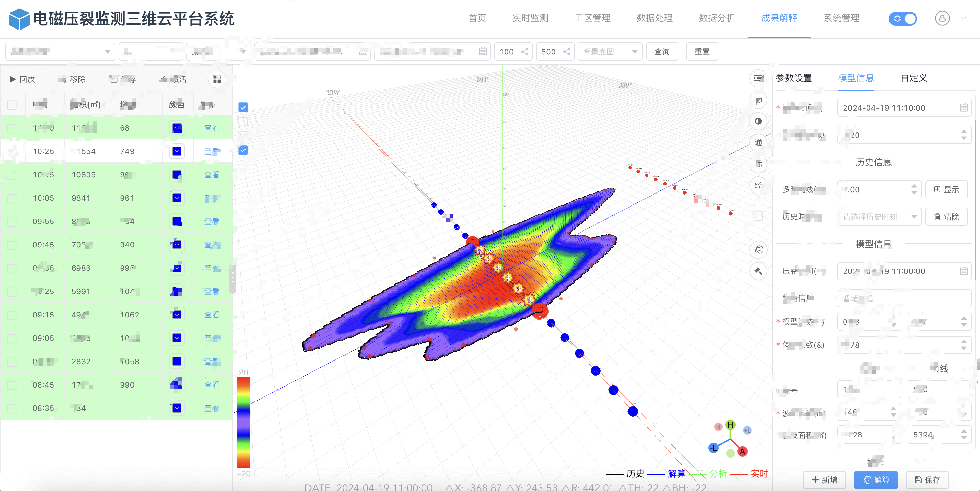This screenshot has width=980, height=491.
Task: Click the A axis on orientation gizmo
Action: coord(742,451)
